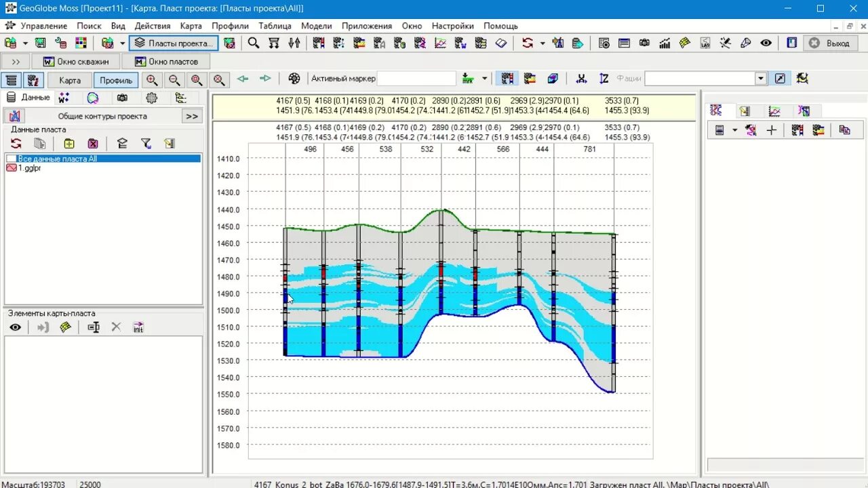Open the Профили menu

[x=230, y=26]
